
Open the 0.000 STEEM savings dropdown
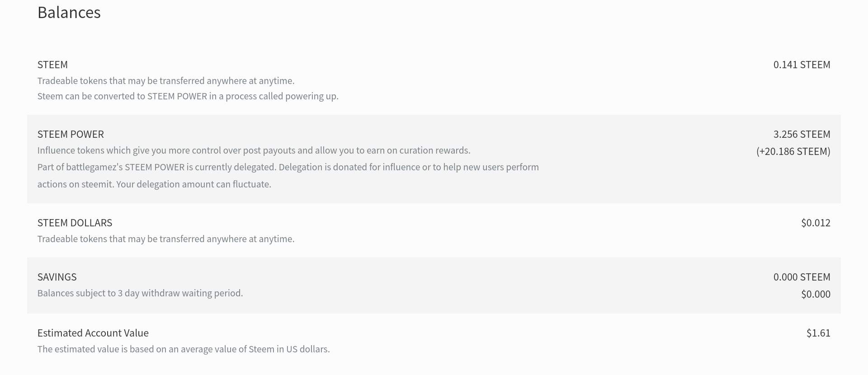[802, 277]
